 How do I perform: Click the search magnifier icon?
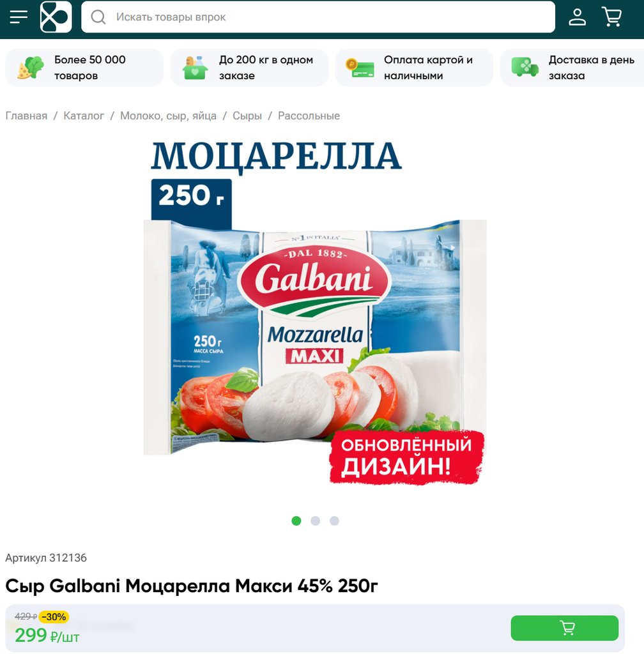98,17
